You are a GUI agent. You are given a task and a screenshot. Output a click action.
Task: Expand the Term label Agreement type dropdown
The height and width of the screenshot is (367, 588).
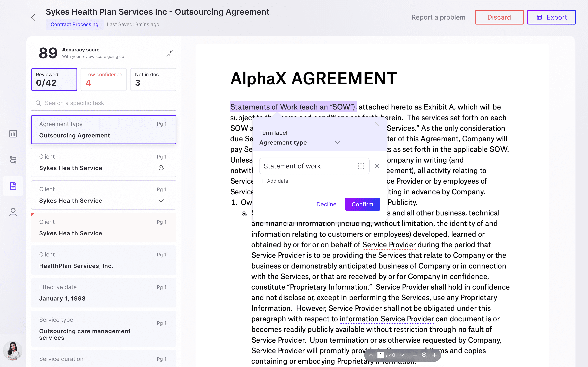click(337, 142)
